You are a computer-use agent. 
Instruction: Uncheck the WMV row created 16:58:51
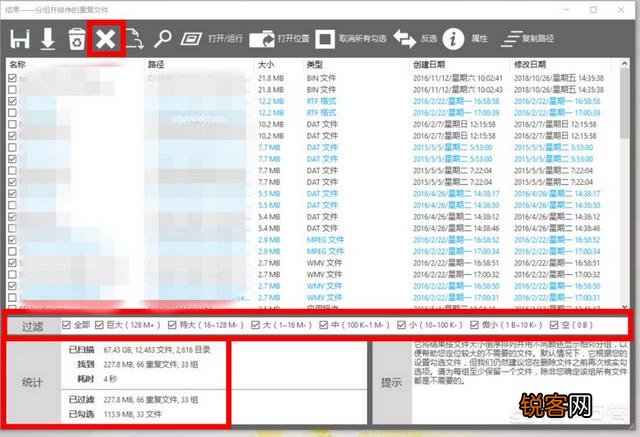pyautogui.click(x=12, y=263)
